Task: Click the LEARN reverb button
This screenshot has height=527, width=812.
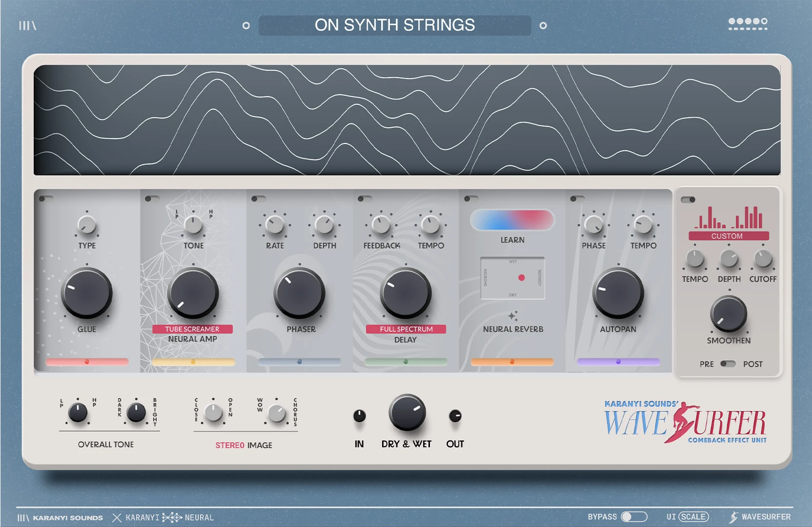Action: click(512, 220)
